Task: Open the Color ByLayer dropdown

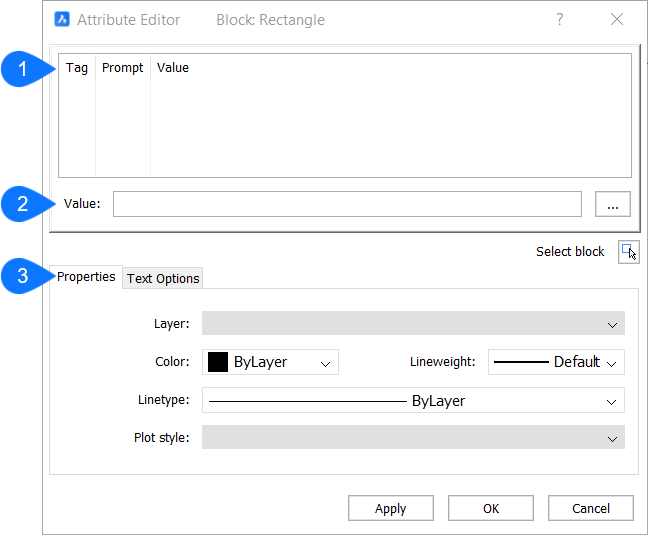Action: [x=271, y=362]
